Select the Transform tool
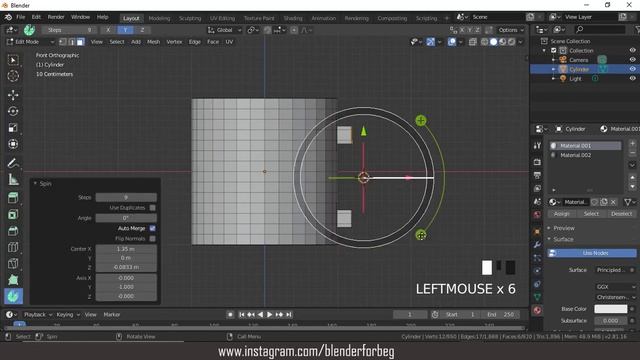 [13, 144]
